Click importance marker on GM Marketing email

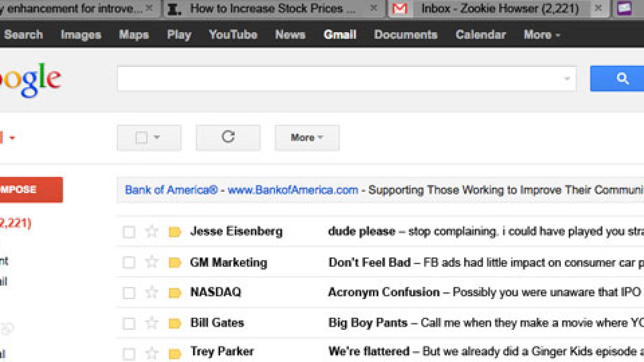pyautogui.click(x=175, y=262)
